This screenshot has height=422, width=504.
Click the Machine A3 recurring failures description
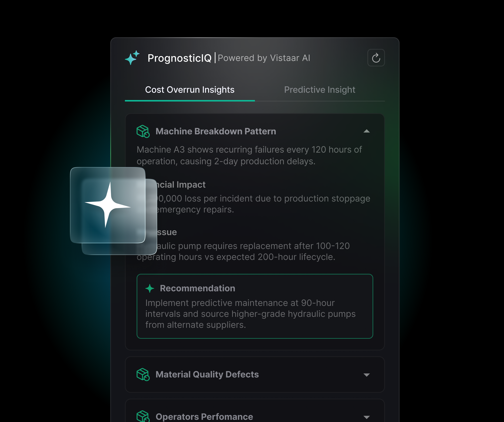(249, 156)
